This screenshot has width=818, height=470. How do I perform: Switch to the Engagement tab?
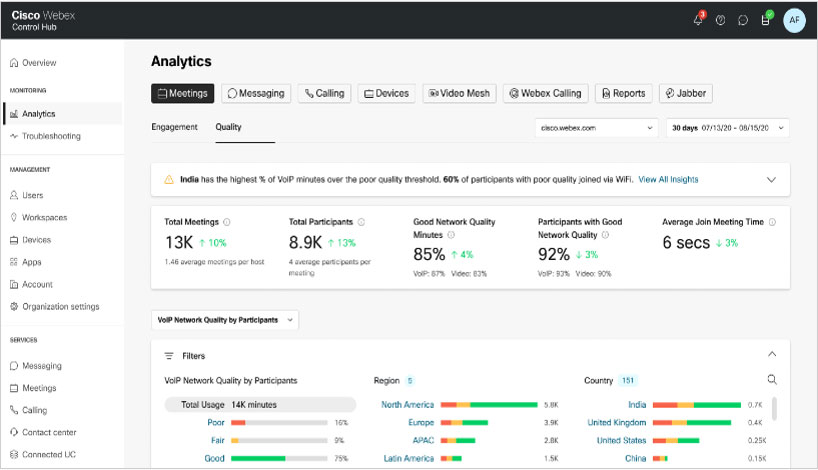(x=174, y=128)
